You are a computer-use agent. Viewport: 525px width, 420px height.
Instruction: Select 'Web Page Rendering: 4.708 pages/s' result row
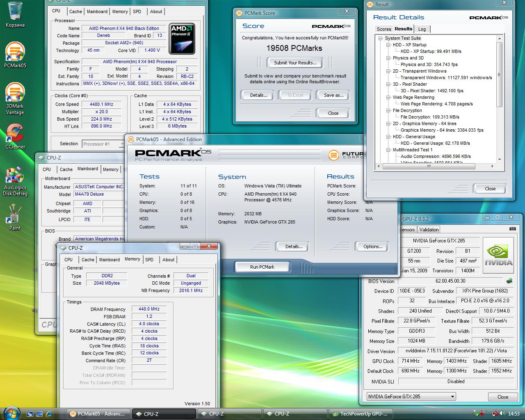(436, 104)
